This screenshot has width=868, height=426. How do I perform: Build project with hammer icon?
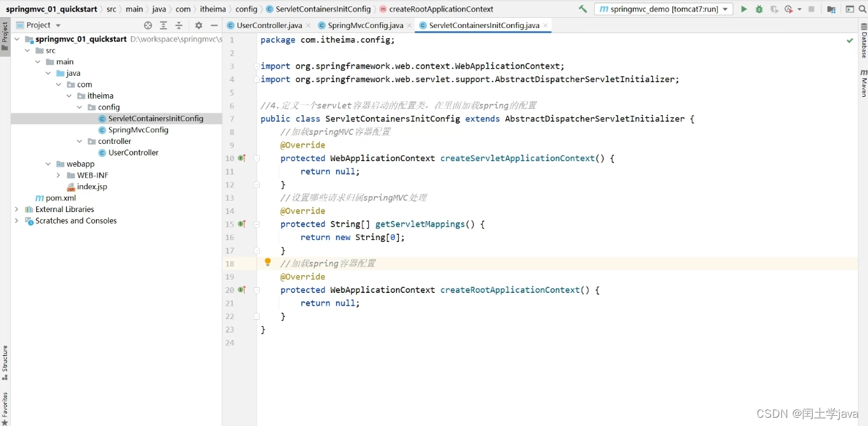[583, 9]
